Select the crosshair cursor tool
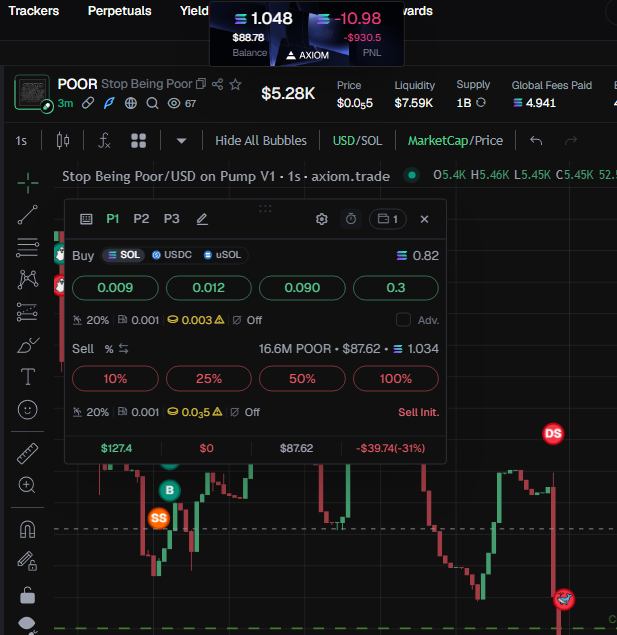The image size is (617, 635). [28, 183]
